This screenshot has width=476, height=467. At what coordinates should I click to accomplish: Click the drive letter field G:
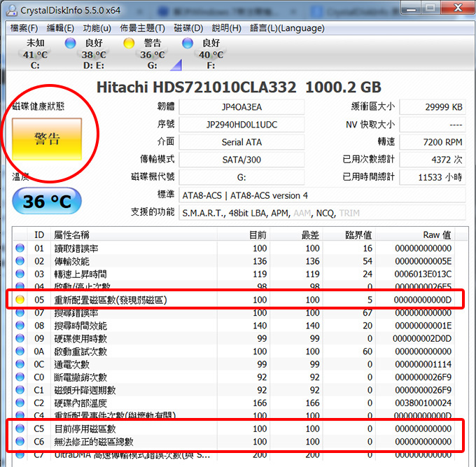[x=241, y=177]
